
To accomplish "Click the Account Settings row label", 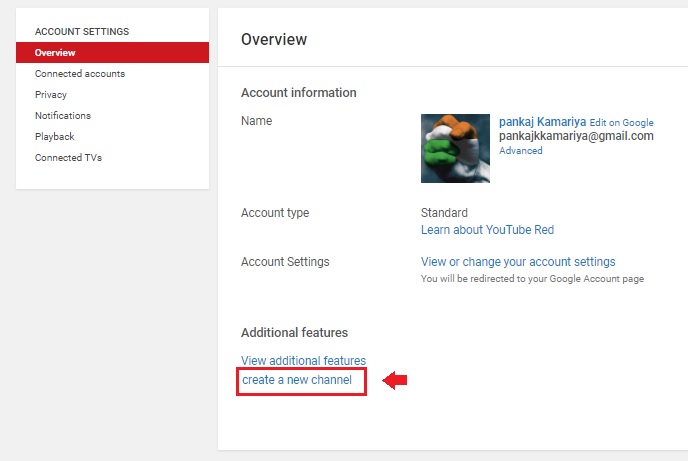I will (x=285, y=262).
